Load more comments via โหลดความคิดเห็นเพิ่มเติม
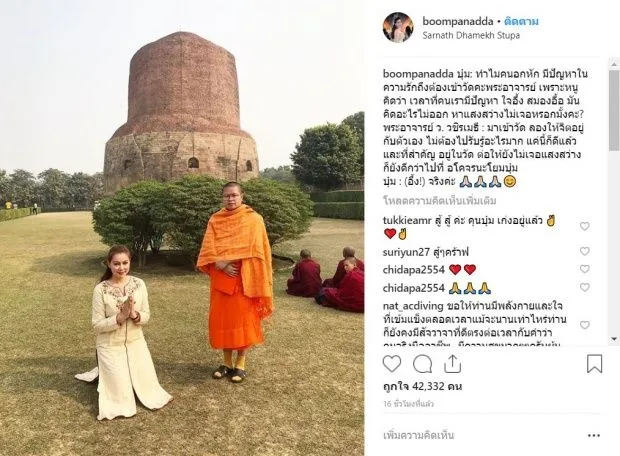Image resolution: width=620 pixels, height=456 pixels. pos(440,201)
